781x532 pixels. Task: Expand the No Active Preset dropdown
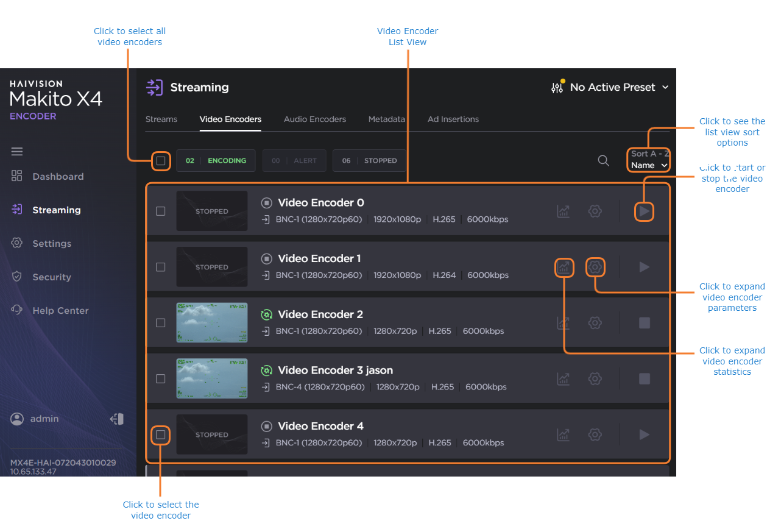point(619,88)
